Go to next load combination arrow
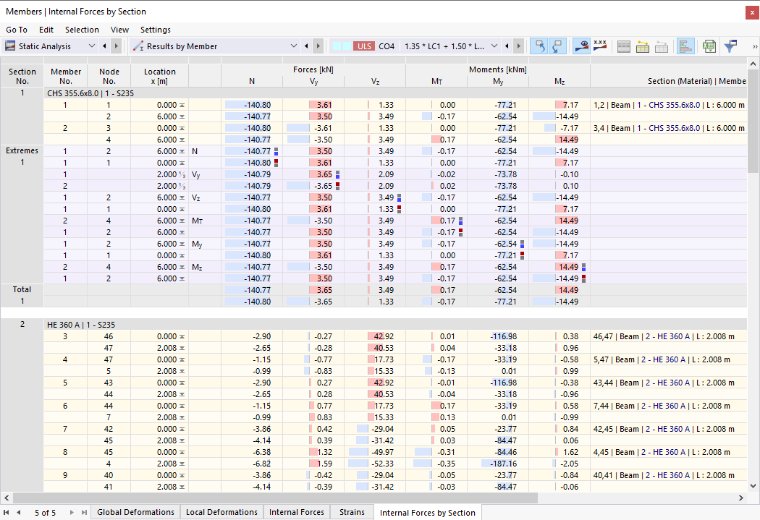 [x=518, y=46]
